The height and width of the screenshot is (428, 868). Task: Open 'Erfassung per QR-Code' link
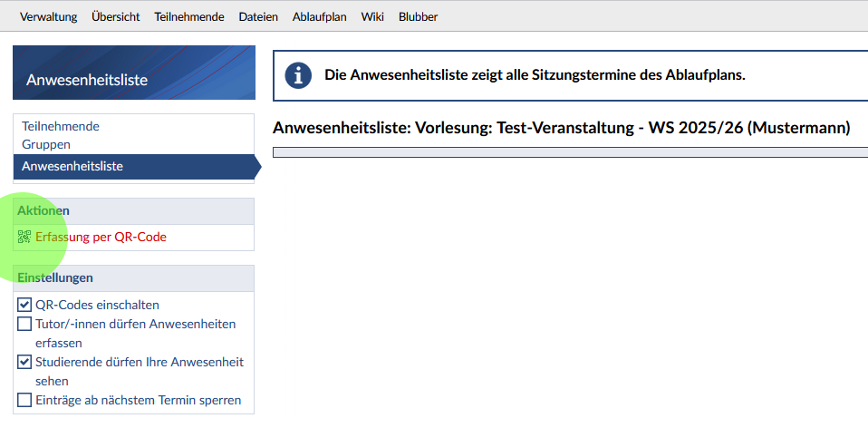tap(101, 237)
